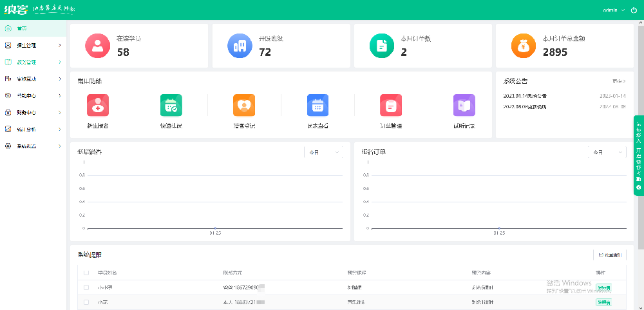Open the blue calendar timetable shortcut
The height and width of the screenshot is (310, 644).
pos(317,112)
